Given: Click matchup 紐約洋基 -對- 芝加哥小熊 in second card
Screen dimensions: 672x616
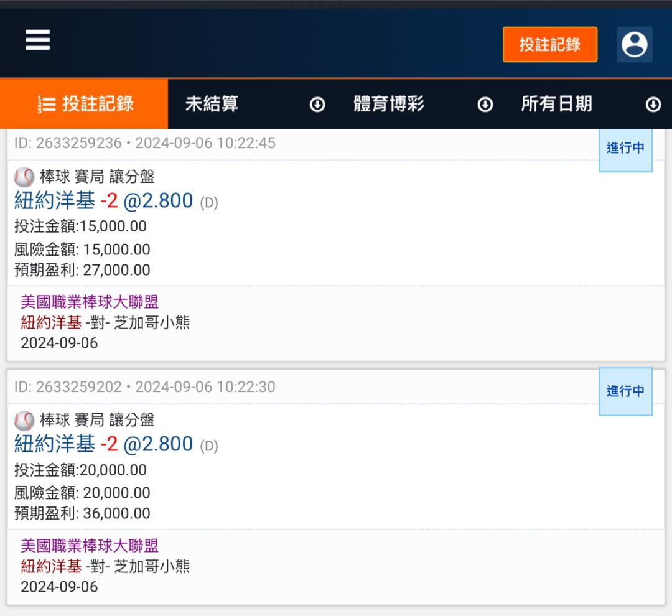Looking at the screenshot, I should 105,567.
